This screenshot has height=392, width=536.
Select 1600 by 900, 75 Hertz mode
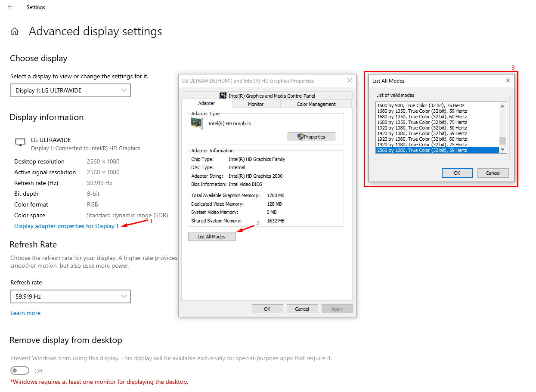point(437,105)
